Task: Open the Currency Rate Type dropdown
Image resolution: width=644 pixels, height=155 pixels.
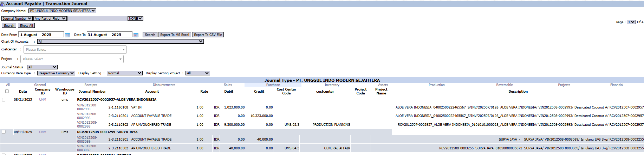Action: (56, 73)
